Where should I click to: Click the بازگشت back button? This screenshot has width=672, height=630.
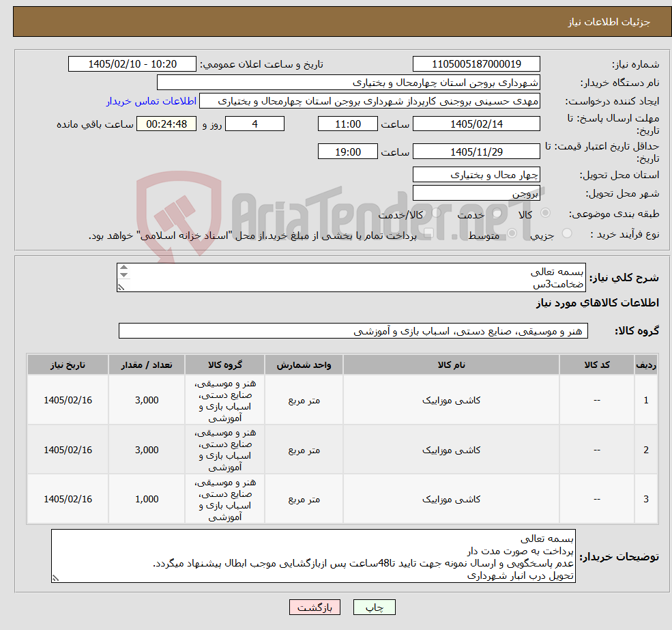(315, 607)
